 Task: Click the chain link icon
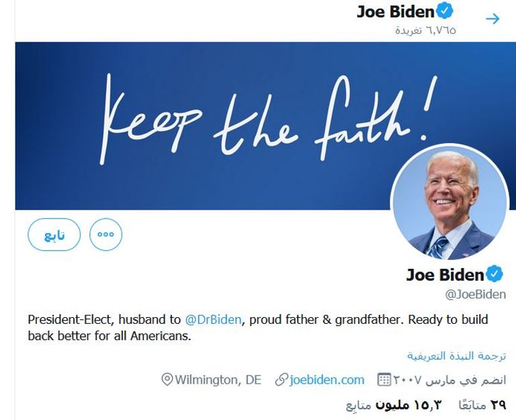point(282,380)
